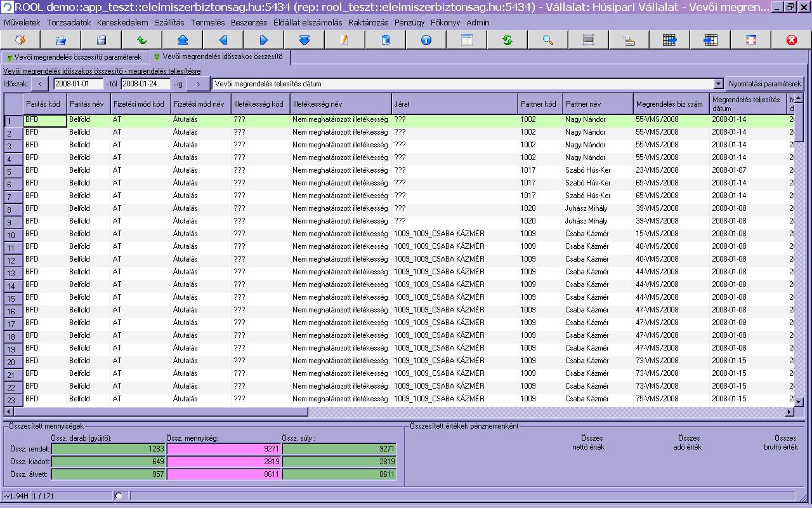
Task: Click the save (floppy disk) toolbar icon
Action: pyautogui.click(x=101, y=40)
